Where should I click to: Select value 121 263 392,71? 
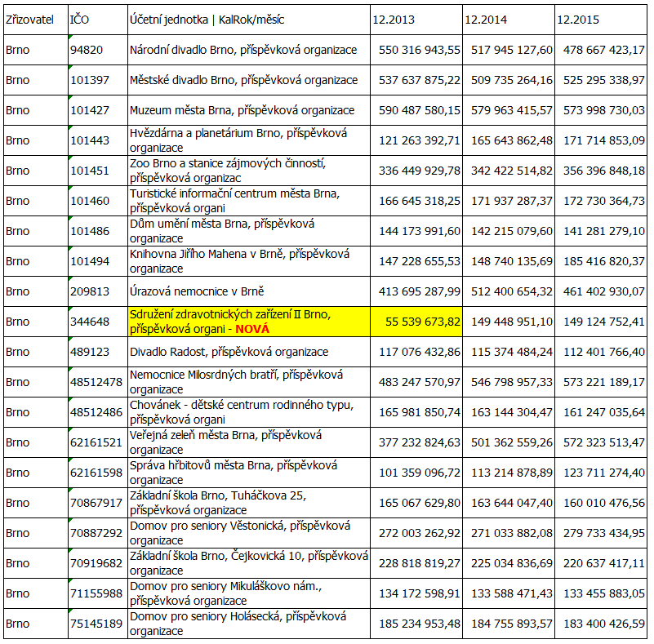pos(416,140)
